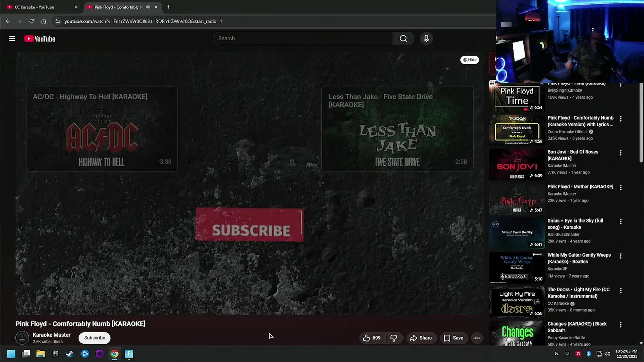Open Less Than Jake Five State Drive card
This screenshot has width=644, height=362.
[397, 129]
